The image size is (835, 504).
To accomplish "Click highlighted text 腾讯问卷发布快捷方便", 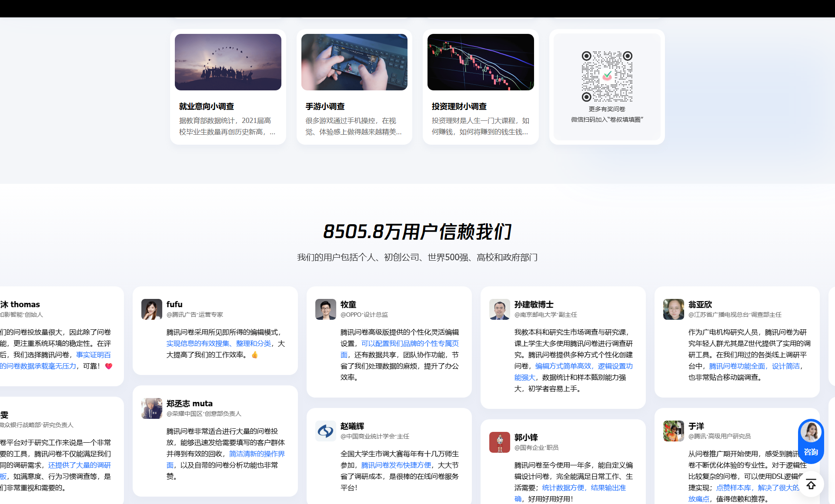I will pos(396,465).
